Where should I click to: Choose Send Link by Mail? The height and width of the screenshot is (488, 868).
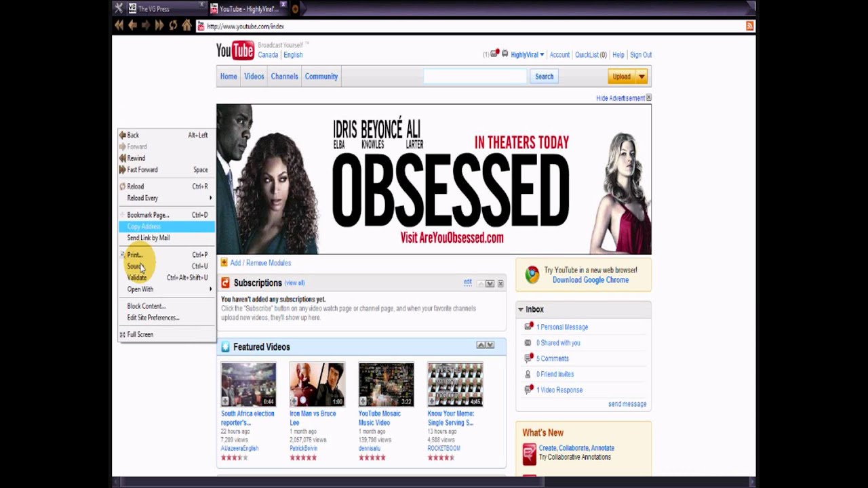(166, 238)
